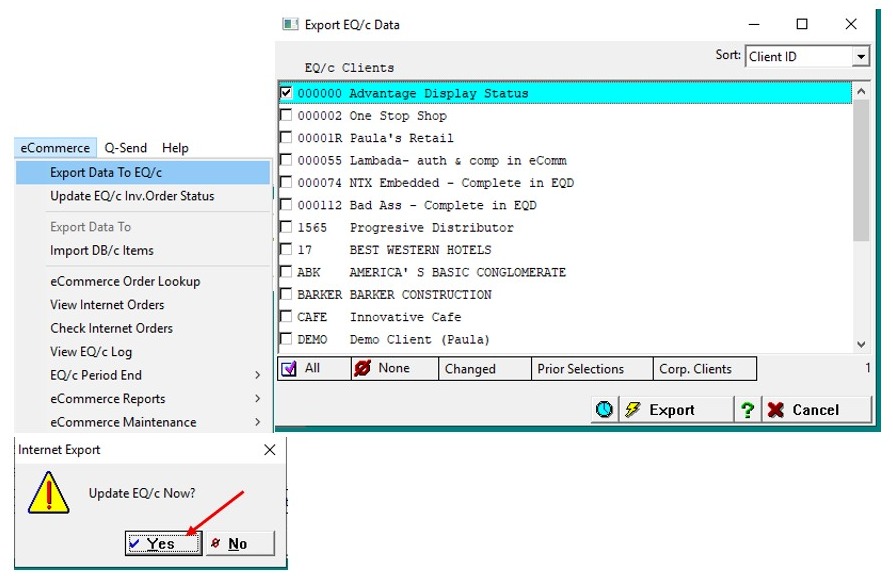Click No in the Internet Export dialog
This screenshot has height=576, width=893.
pos(240,543)
